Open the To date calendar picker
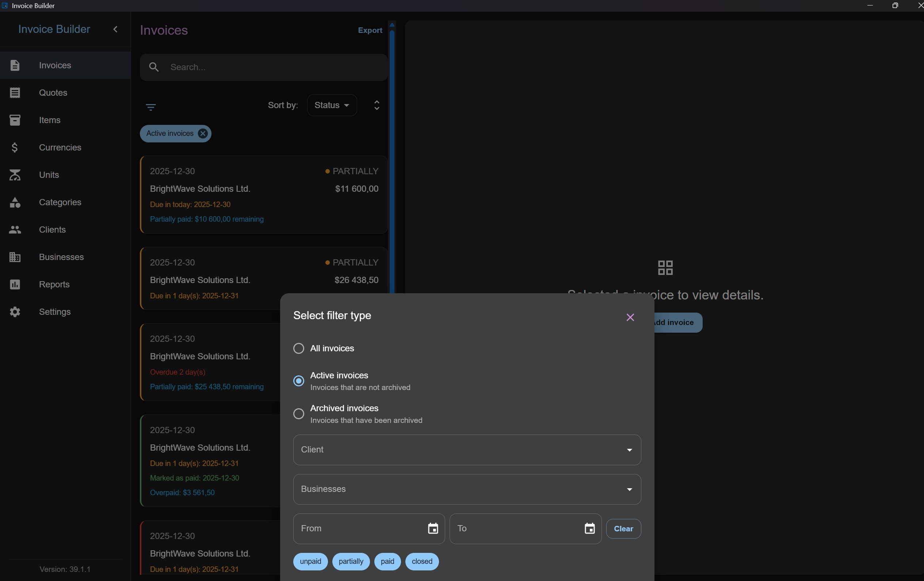Viewport: 924px width, 581px height. [589, 528]
